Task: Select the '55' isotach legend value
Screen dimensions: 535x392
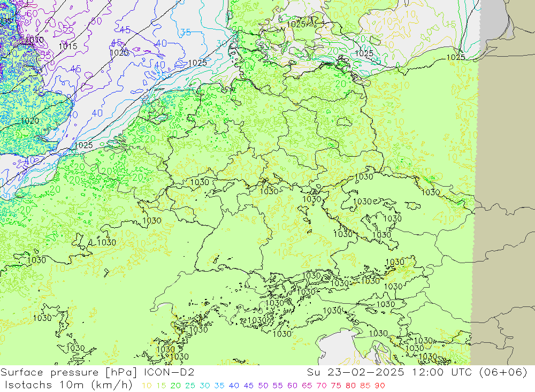Action: point(278,386)
